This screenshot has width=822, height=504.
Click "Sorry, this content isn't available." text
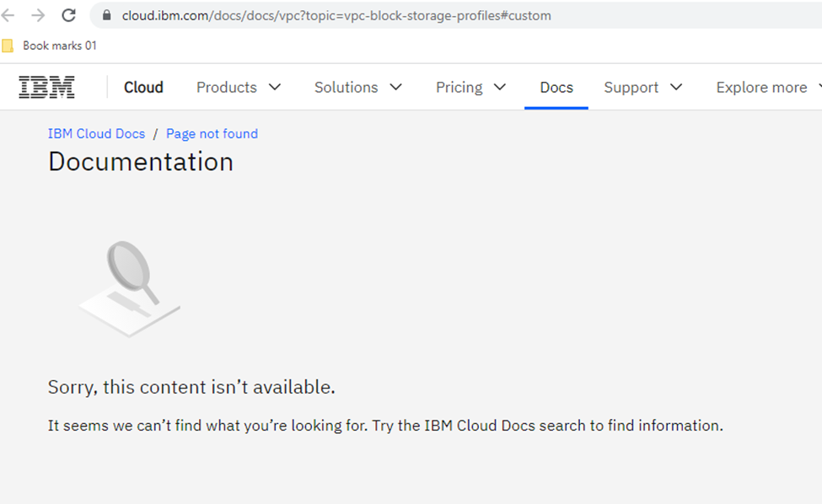pos(191,387)
